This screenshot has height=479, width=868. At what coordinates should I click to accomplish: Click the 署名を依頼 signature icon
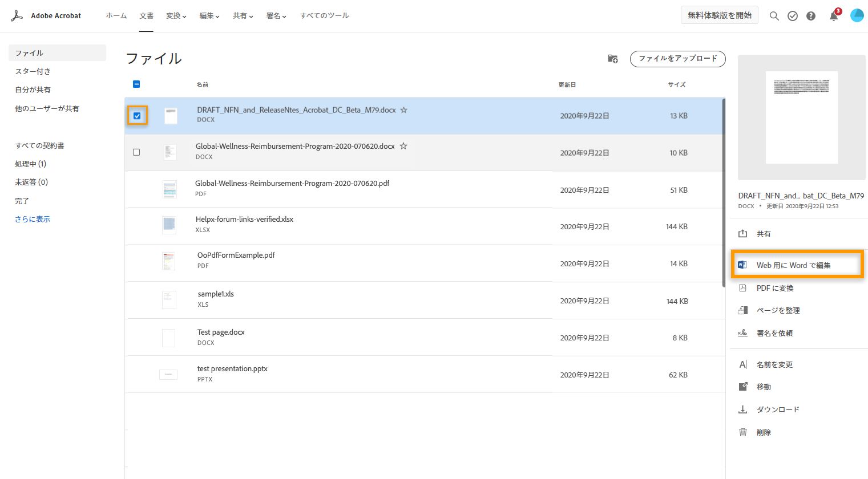pyautogui.click(x=743, y=333)
